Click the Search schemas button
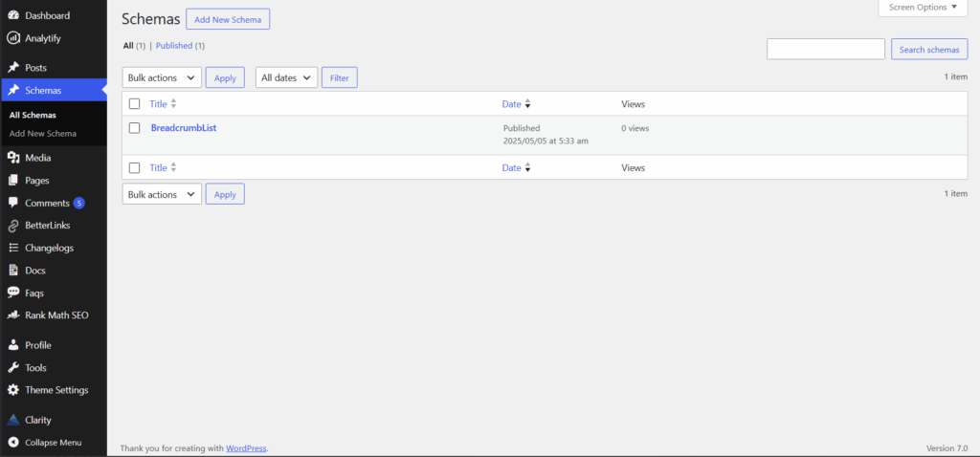Viewport: 980px width, 457px height. click(x=929, y=50)
